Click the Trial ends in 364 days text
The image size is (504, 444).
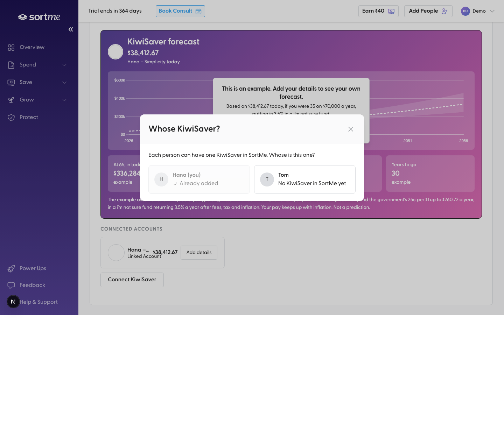click(x=115, y=11)
